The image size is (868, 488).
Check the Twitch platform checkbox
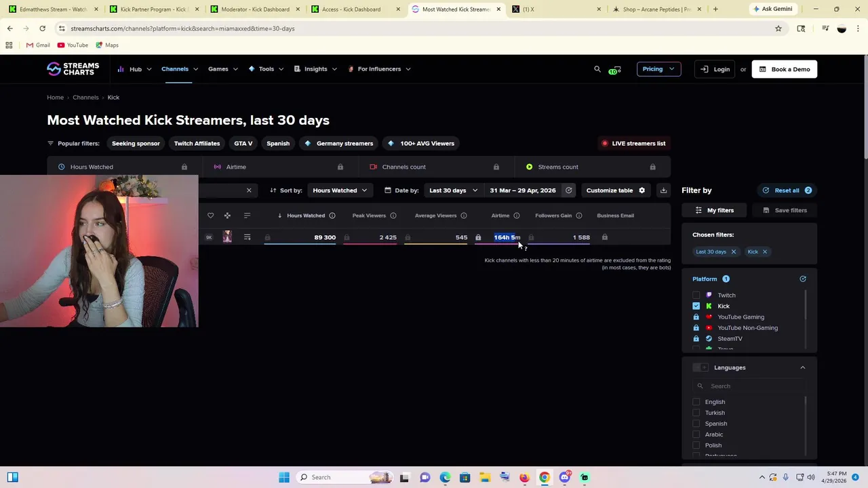(x=696, y=296)
